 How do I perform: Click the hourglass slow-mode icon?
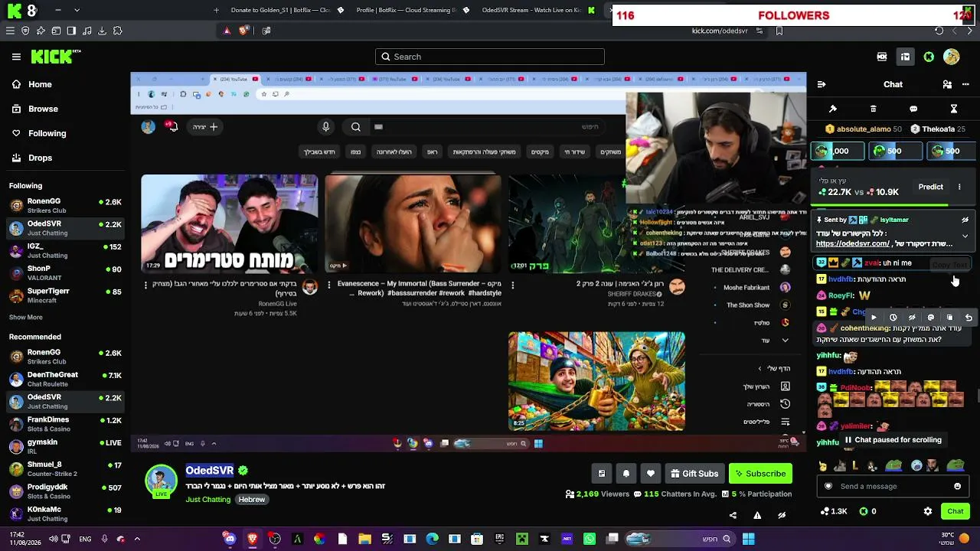click(x=954, y=109)
